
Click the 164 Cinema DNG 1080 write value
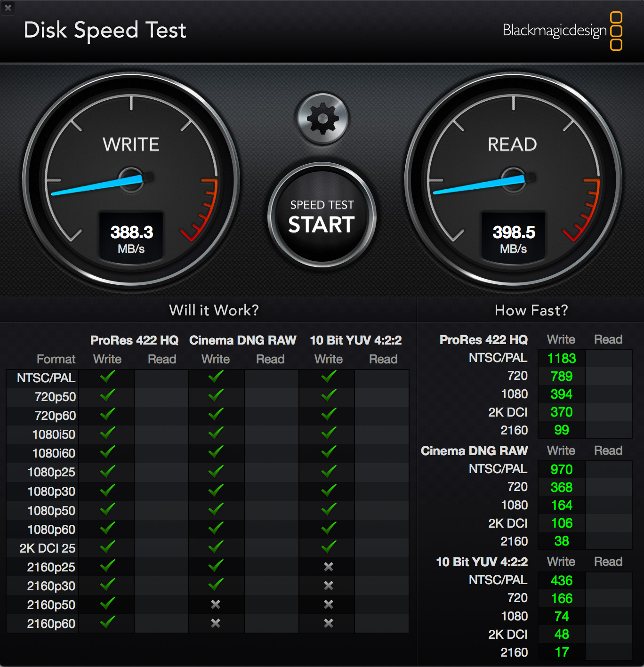(562, 506)
